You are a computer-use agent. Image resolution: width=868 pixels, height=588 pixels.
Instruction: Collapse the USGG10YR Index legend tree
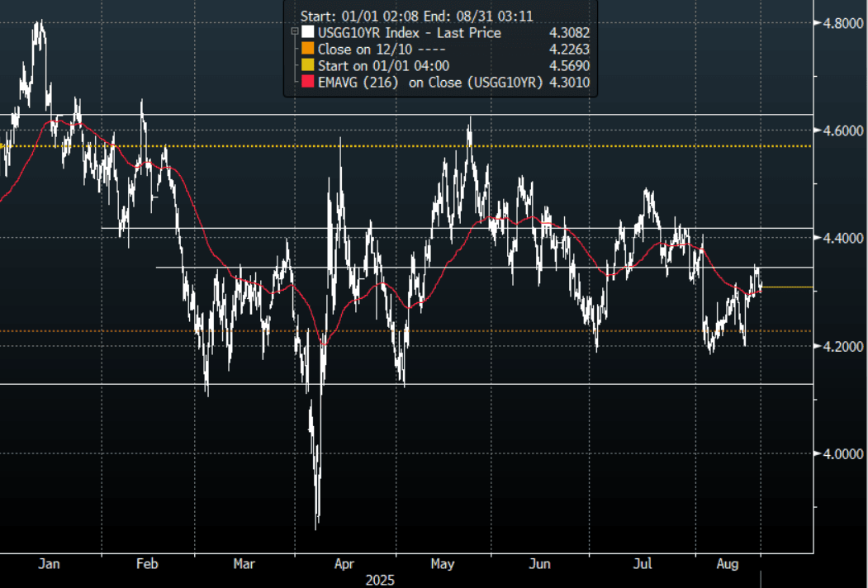(x=295, y=32)
